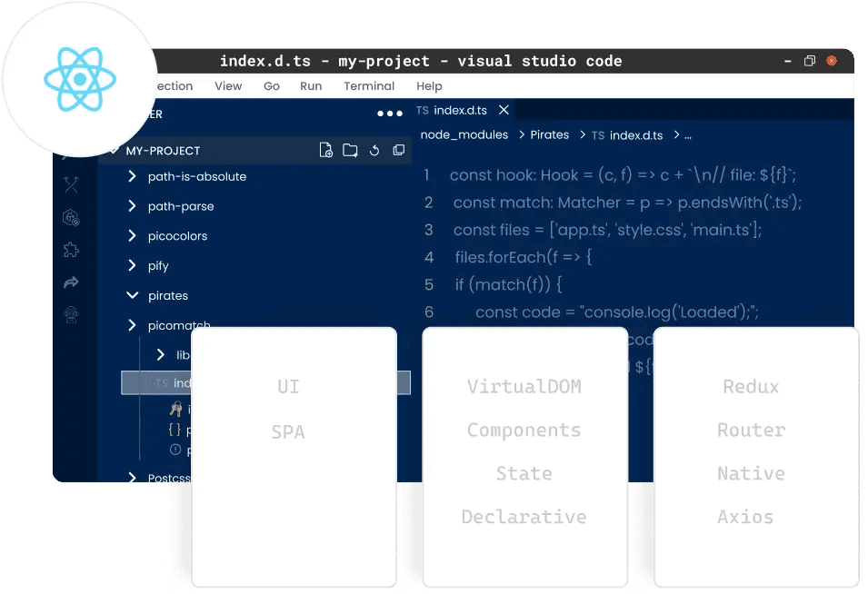Click line 4 files.forEach code
Viewport: 868px width, 594px height.
[524, 257]
